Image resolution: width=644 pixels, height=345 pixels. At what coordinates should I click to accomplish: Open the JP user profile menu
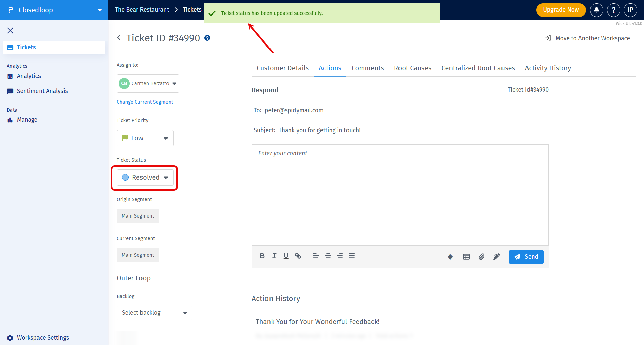pyautogui.click(x=630, y=10)
